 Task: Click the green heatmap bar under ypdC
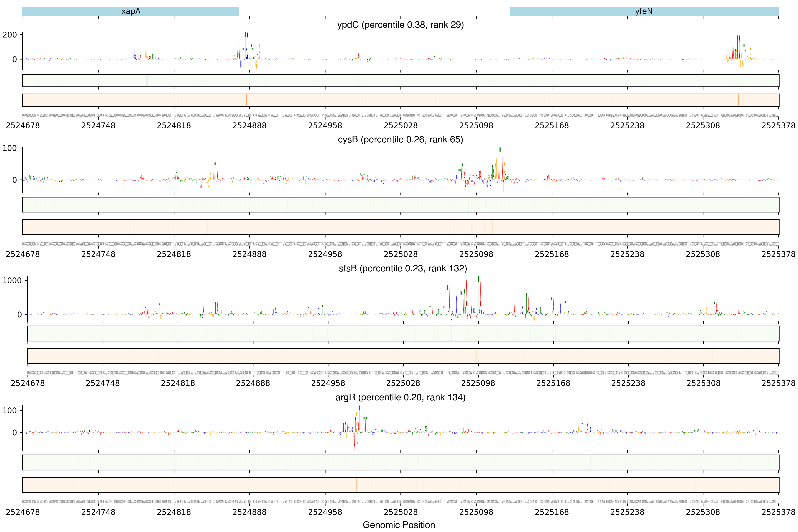pyautogui.click(x=400, y=80)
